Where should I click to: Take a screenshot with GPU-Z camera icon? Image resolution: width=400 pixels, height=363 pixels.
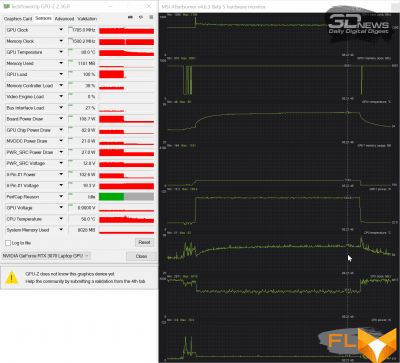(130, 17)
